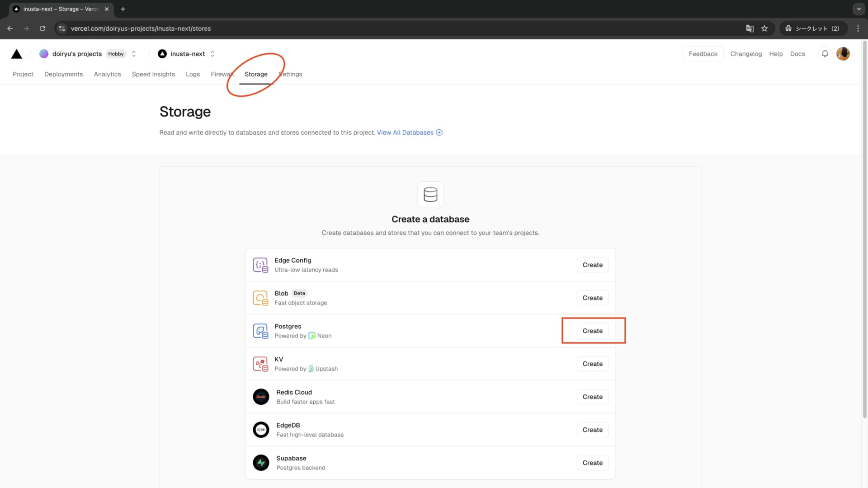Open the Firewall tab

(222, 74)
